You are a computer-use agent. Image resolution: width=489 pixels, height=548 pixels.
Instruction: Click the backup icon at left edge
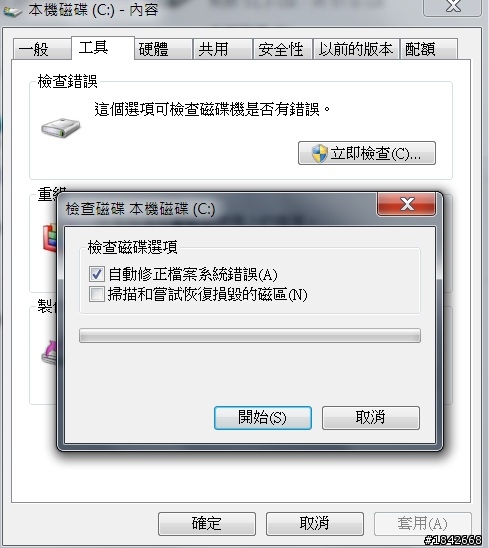click(x=49, y=353)
